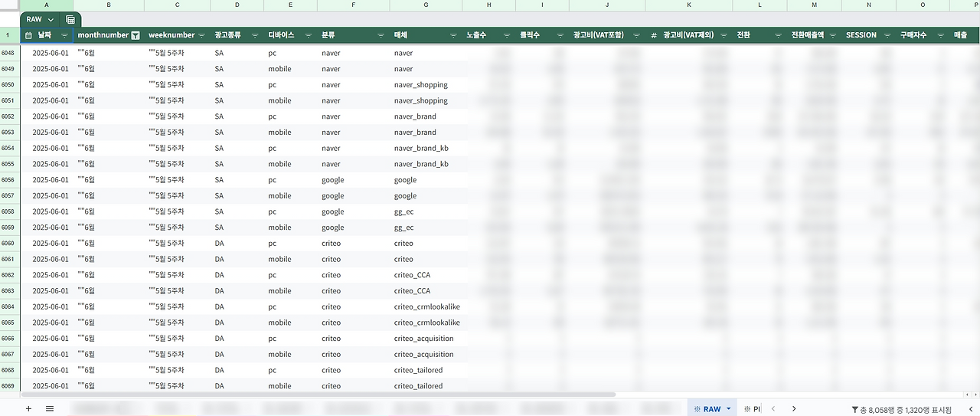Click 'criteo_CCA' cell in row 6062
The image size is (980, 416).
(x=426, y=275)
